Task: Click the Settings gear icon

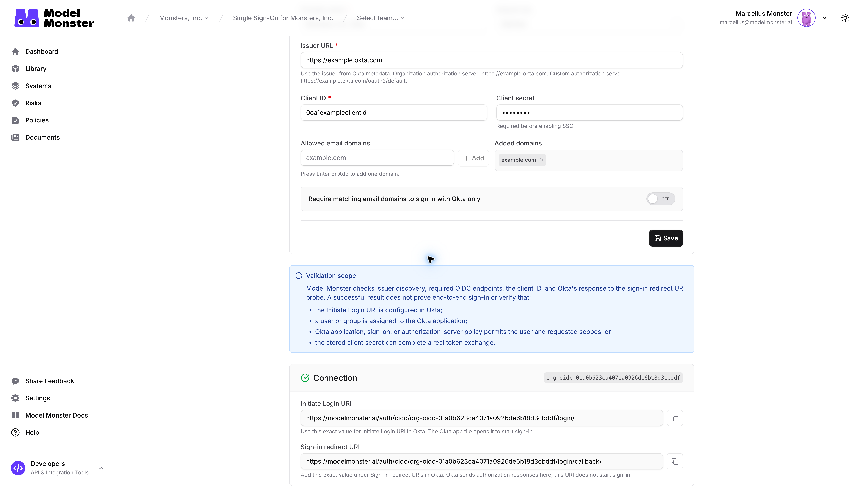Action: click(x=15, y=398)
